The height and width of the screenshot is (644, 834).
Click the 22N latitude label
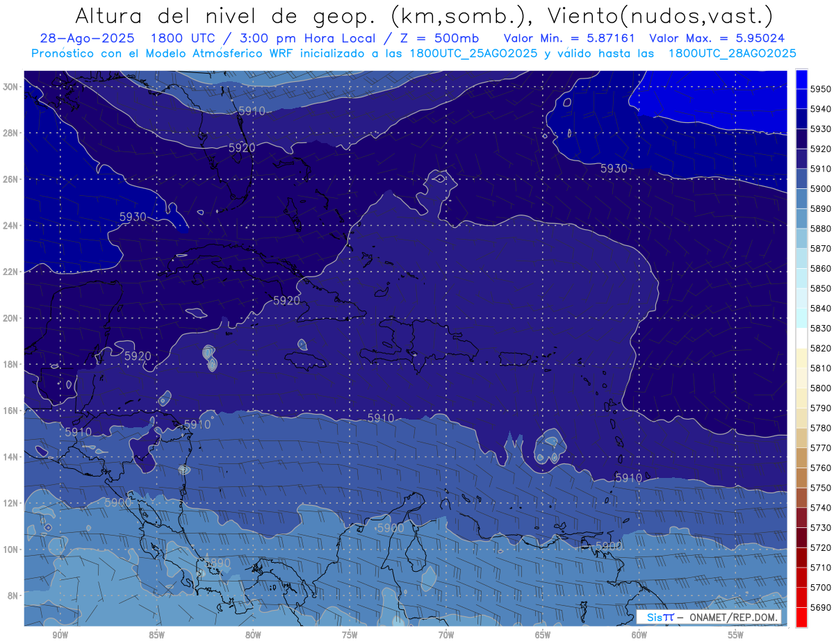(10, 272)
